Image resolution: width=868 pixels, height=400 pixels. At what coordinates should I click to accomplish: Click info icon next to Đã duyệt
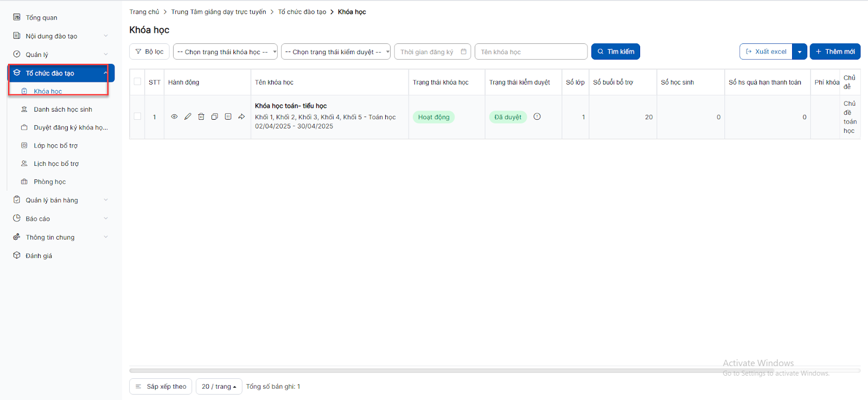(537, 117)
